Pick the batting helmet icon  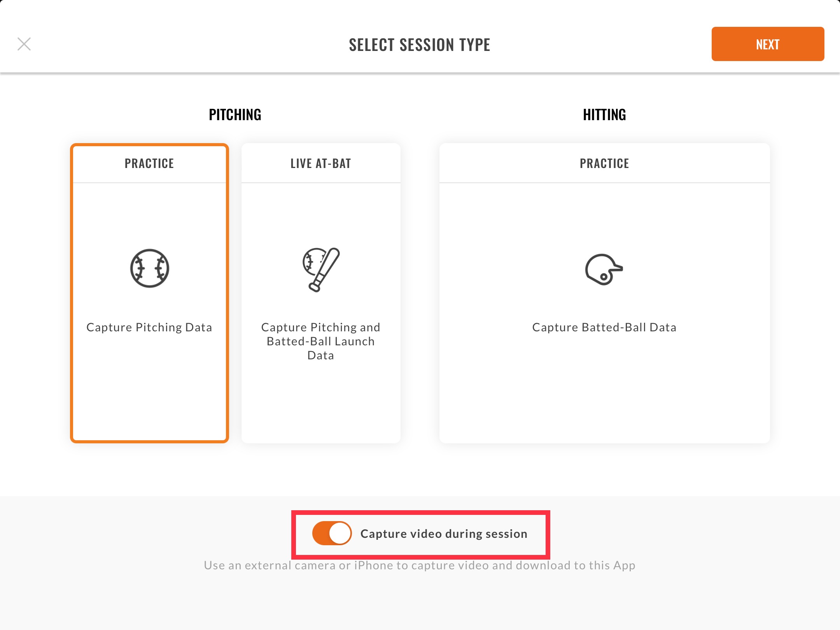604,269
